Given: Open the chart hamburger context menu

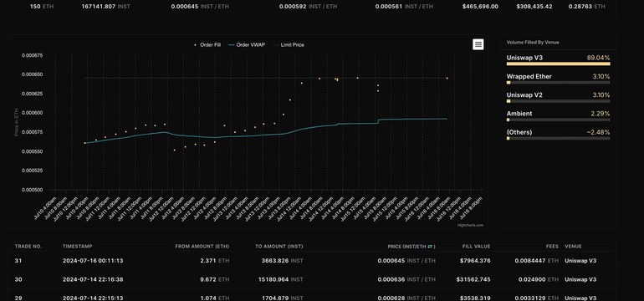Looking at the screenshot, I should coord(478,44).
